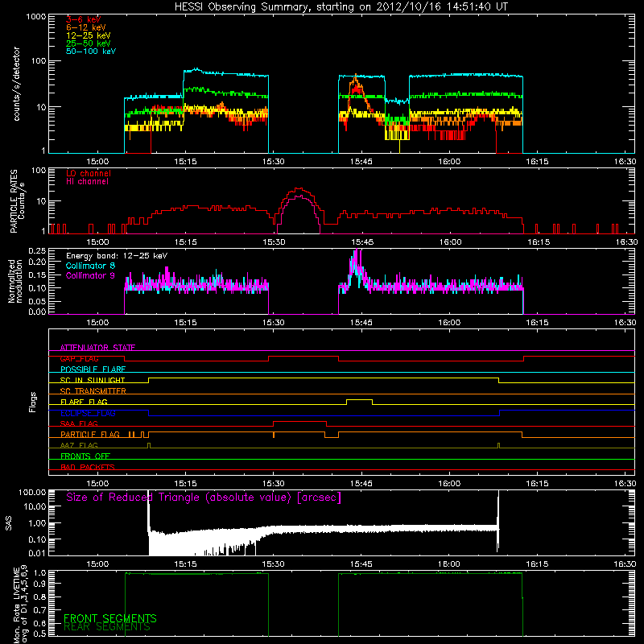Click the AA7_FLAG label
This screenshot has width=644, height=644.
(79, 445)
